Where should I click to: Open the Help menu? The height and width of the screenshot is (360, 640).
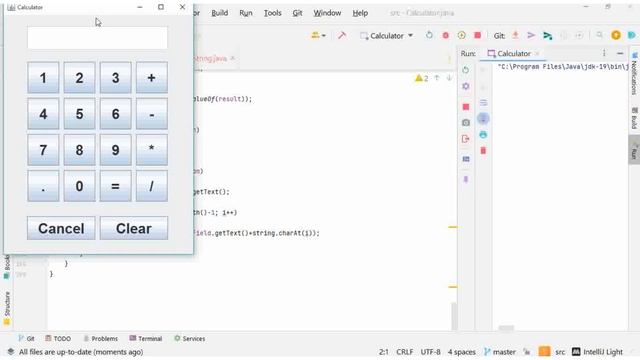[360, 13]
